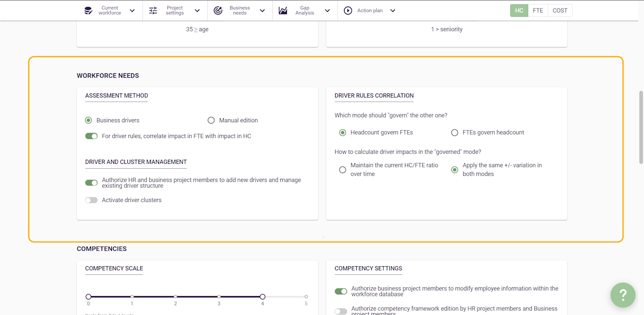The width and height of the screenshot is (644, 315).
Task: Enable the Activate driver clusters switch
Action: pos(91,200)
